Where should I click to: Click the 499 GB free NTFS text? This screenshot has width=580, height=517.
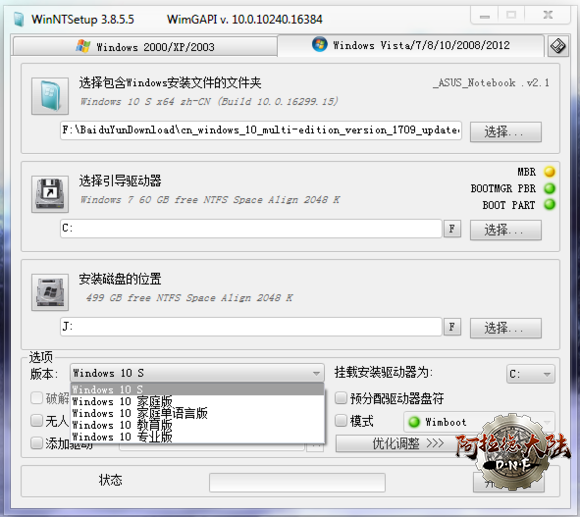pos(189,298)
